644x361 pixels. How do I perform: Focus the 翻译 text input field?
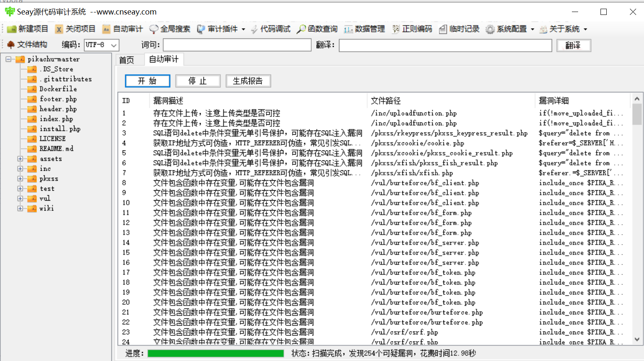pyautogui.click(x=445, y=45)
